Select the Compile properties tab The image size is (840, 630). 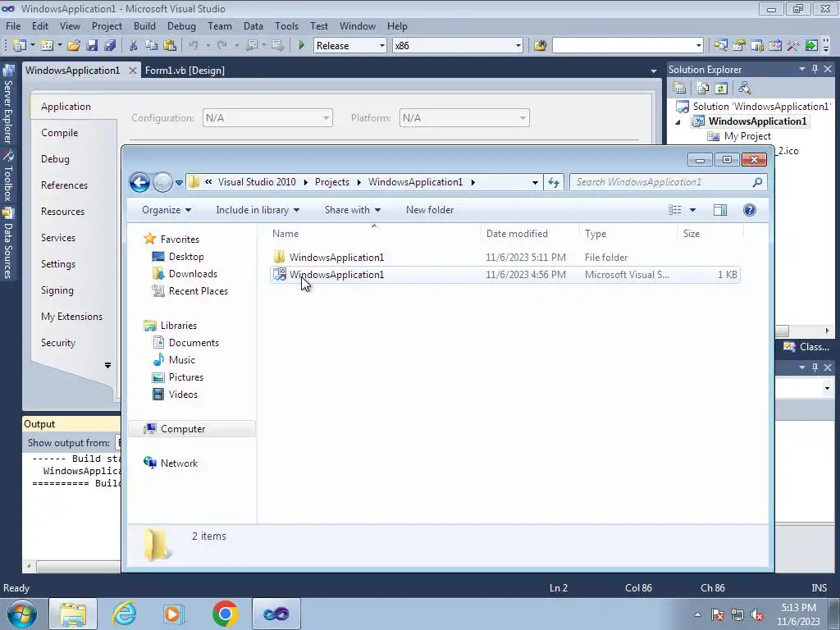pyautogui.click(x=59, y=133)
